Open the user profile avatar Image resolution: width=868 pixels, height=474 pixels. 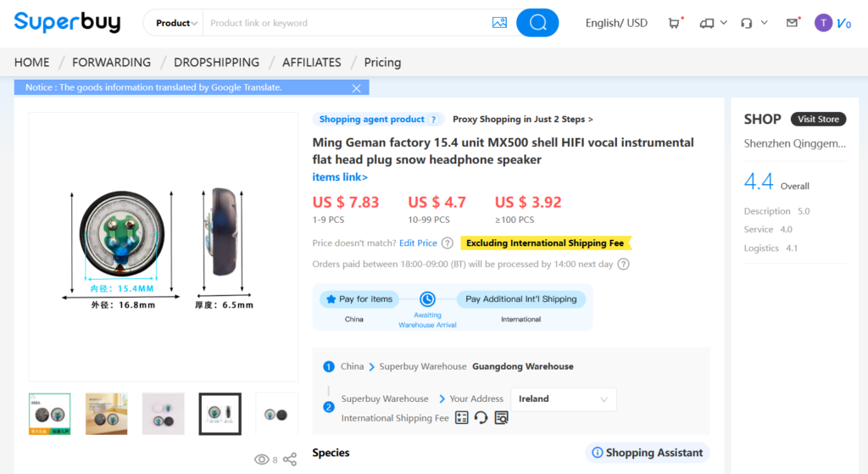(823, 23)
